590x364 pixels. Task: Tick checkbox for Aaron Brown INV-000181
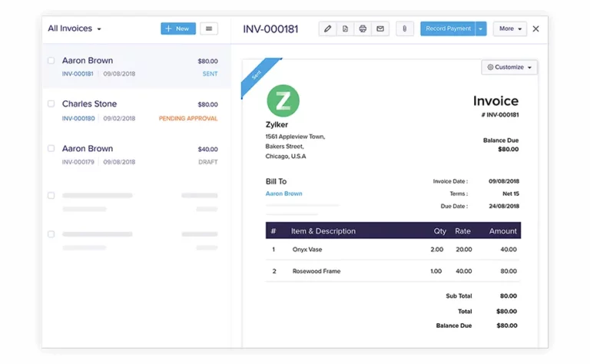(51, 61)
